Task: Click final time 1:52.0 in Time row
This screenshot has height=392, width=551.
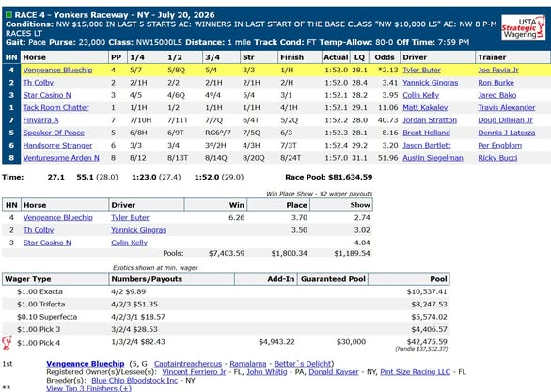Action: (x=207, y=177)
